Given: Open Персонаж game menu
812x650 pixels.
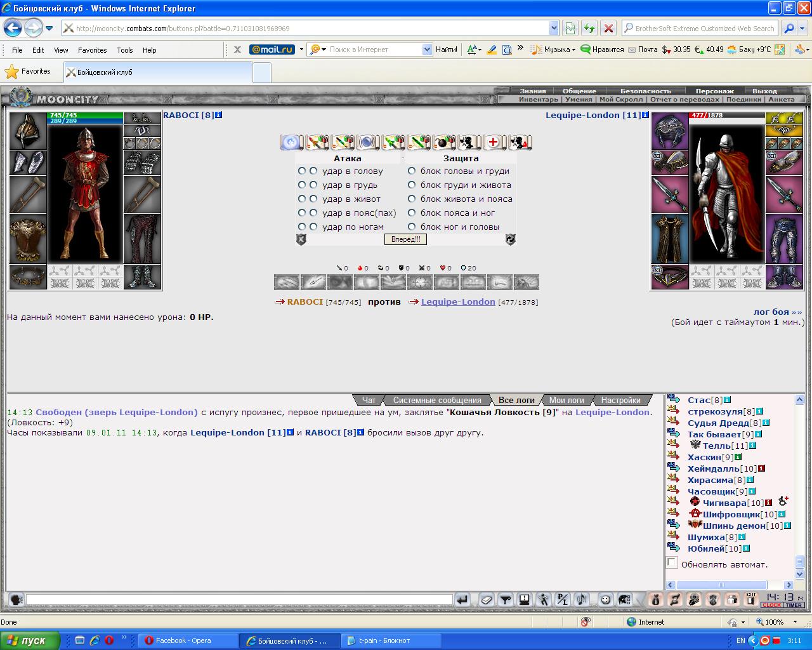Looking at the screenshot, I should click(714, 91).
